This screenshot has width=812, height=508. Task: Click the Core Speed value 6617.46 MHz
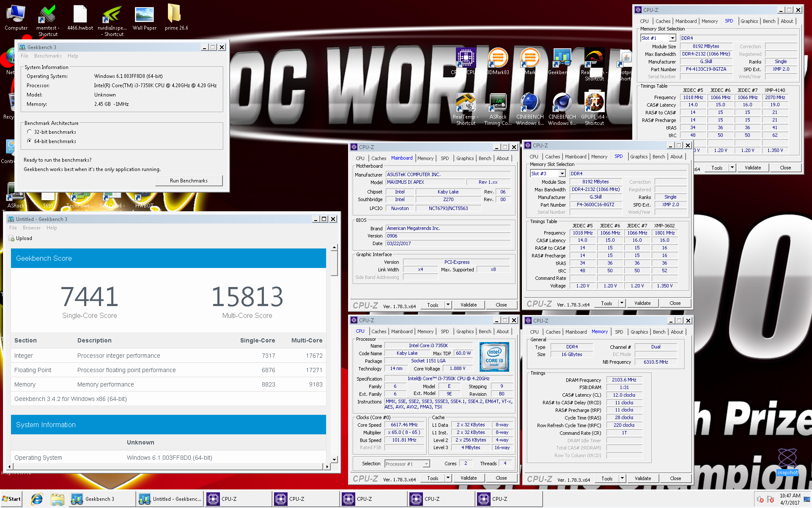pyautogui.click(x=404, y=425)
